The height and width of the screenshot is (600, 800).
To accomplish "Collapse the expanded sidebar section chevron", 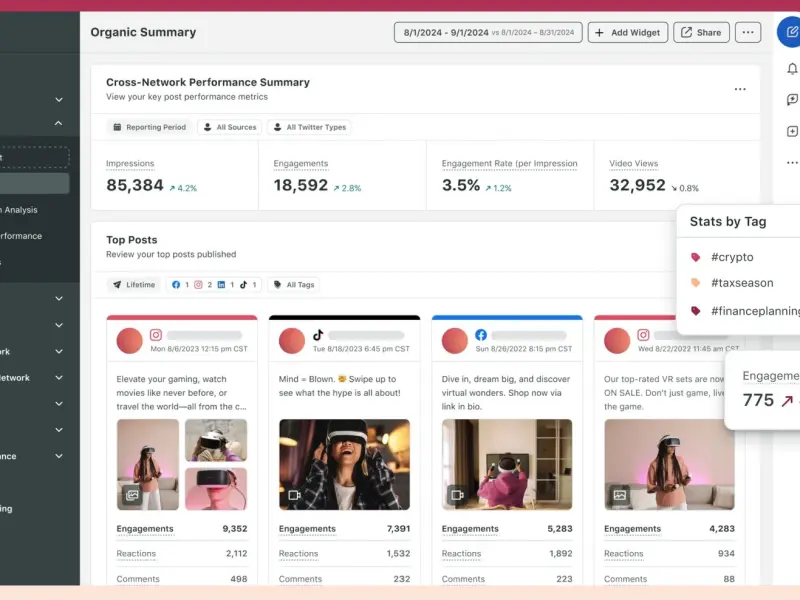I will [59, 123].
